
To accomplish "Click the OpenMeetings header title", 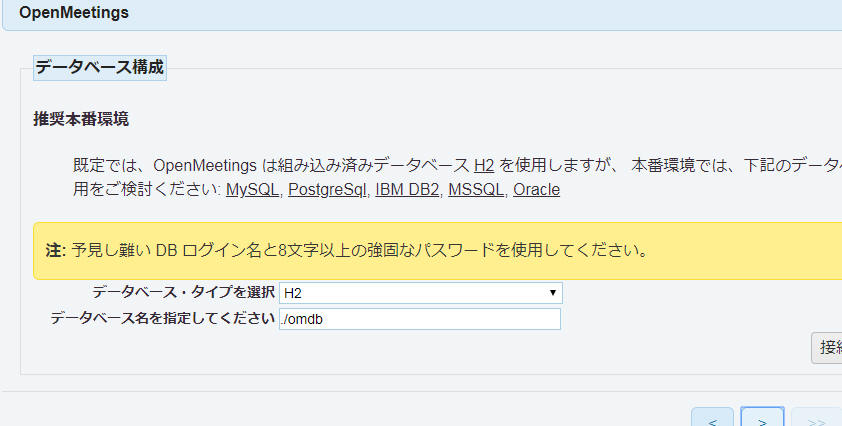I will [73, 13].
